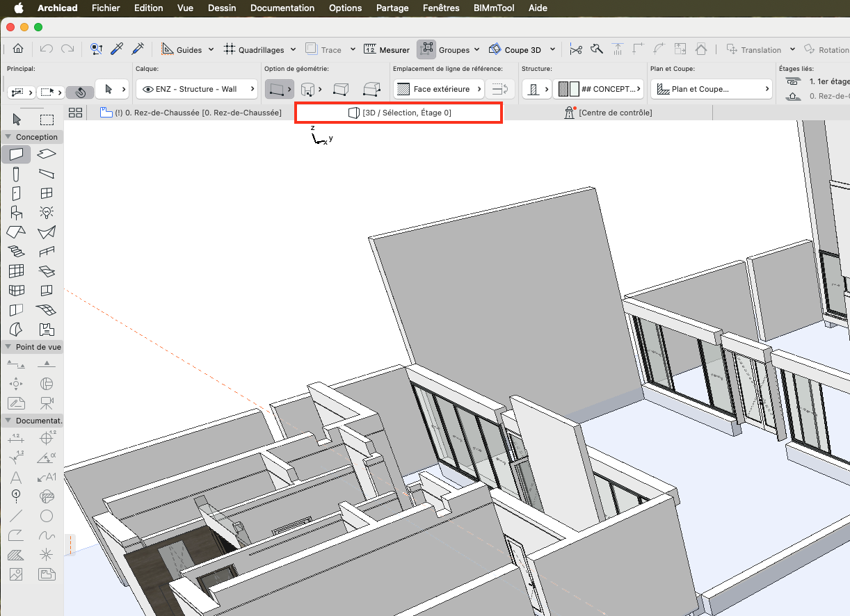
Task: Select the Stair tool
Action: tap(16, 252)
